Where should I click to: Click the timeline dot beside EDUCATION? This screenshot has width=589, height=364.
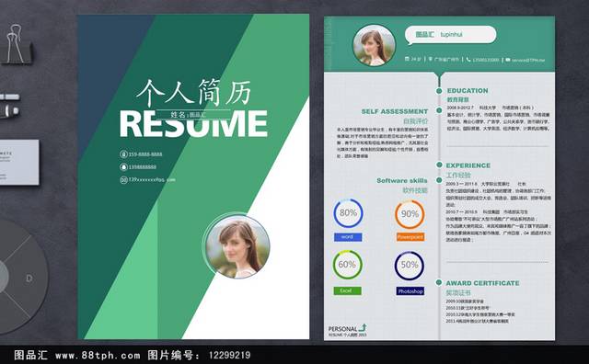click(439, 91)
